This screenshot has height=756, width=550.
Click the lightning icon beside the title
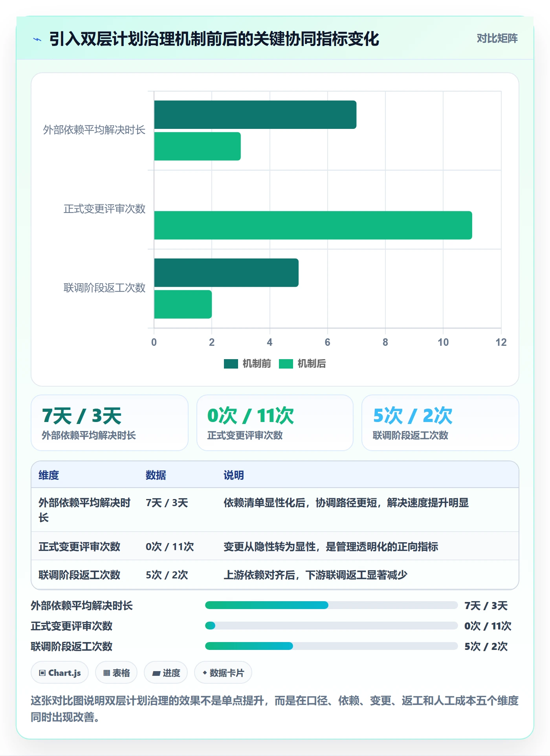37,39
